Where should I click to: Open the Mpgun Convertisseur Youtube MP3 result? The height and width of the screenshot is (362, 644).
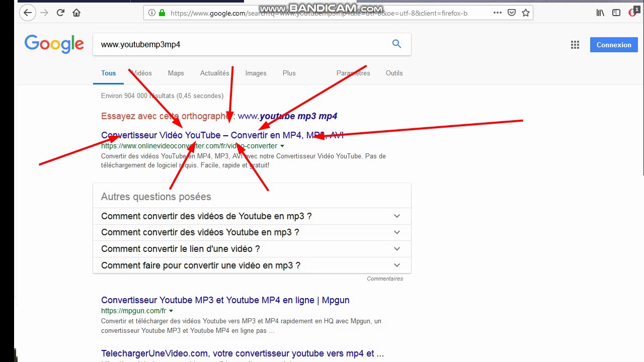point(225,300)
